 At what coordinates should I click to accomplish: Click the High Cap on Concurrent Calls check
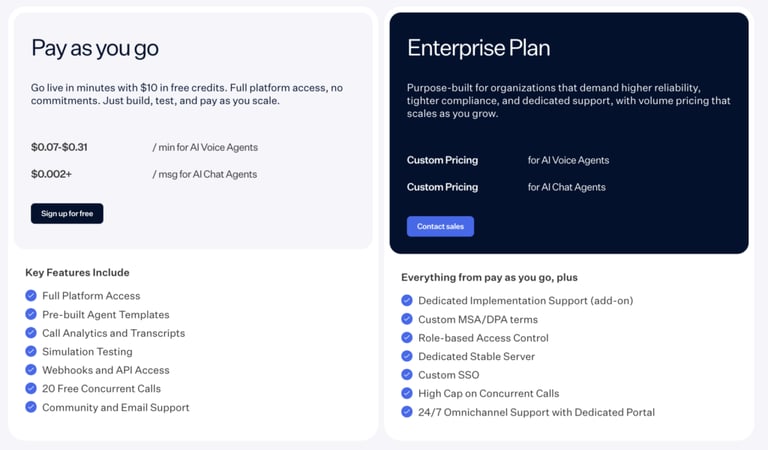pyautogui.click(x=407, y=393)
